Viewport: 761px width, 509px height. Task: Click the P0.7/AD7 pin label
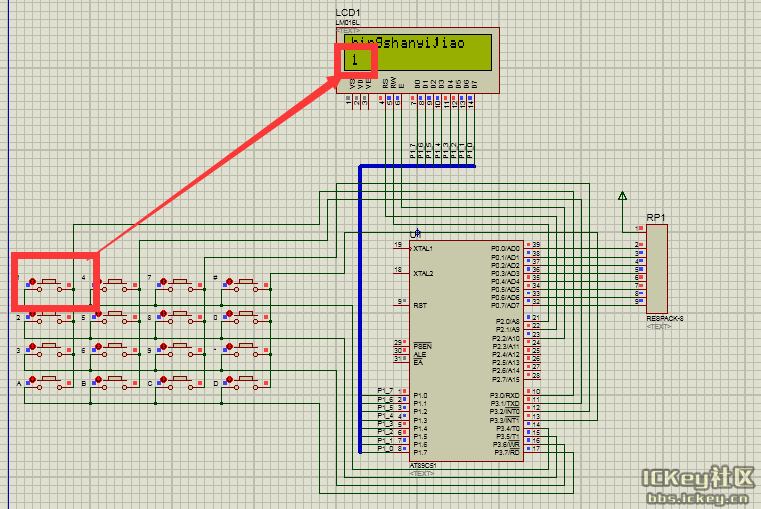[505, 305]
